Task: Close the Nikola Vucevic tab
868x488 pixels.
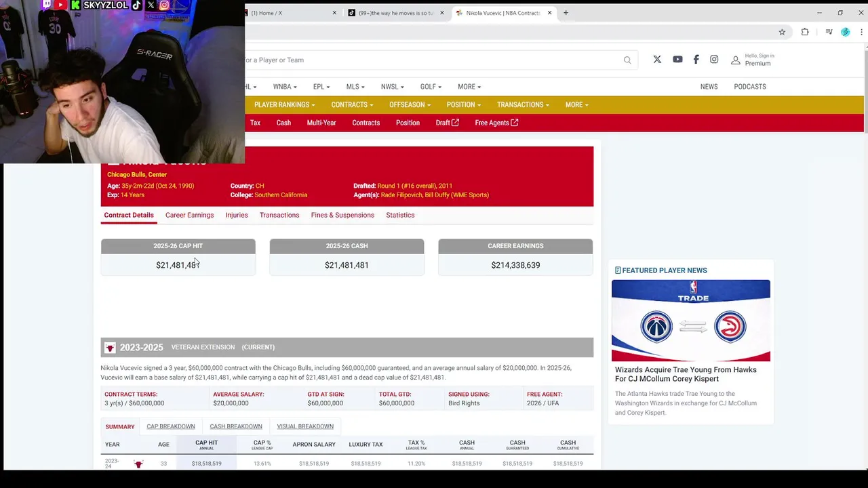Action: 550,13
